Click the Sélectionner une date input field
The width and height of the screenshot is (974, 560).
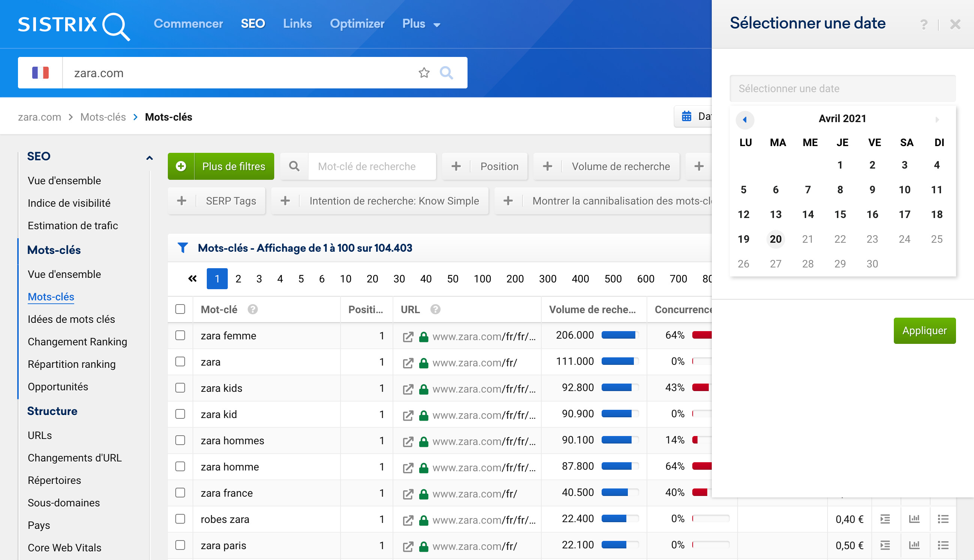pos(843,88)
